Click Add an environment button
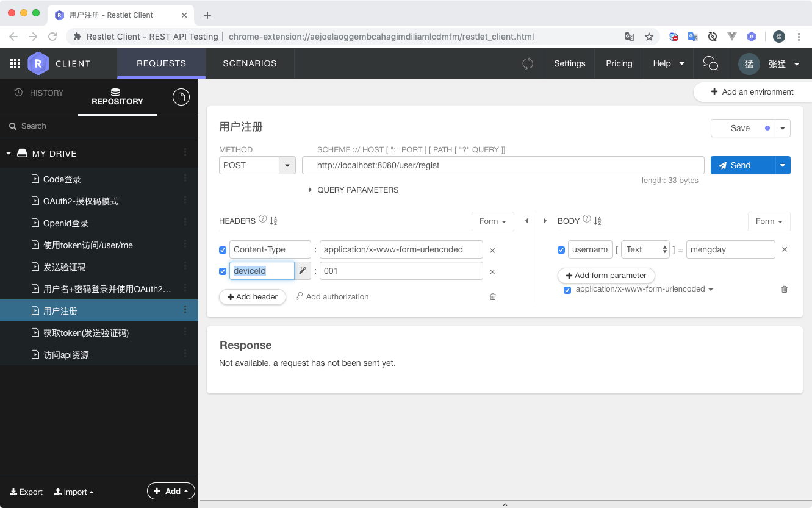 pos(752,92)
